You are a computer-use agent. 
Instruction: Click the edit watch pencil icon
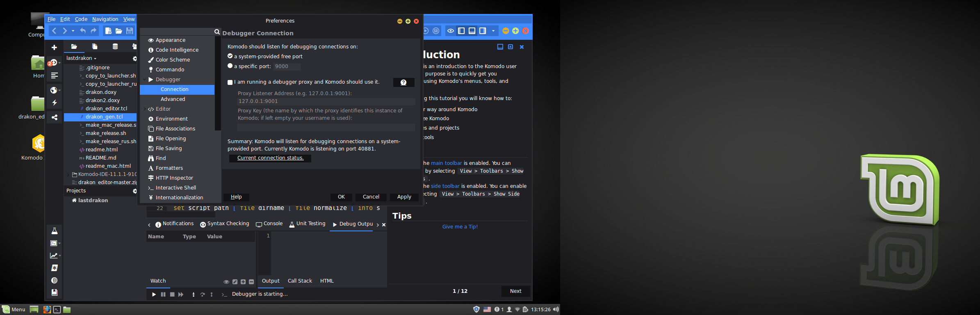coord(235,282)
